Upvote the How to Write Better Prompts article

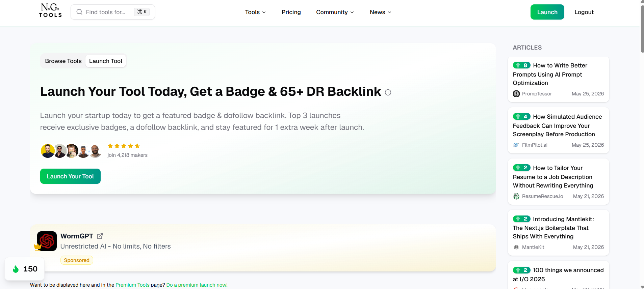pyautogui.click(x=521, y=65)
